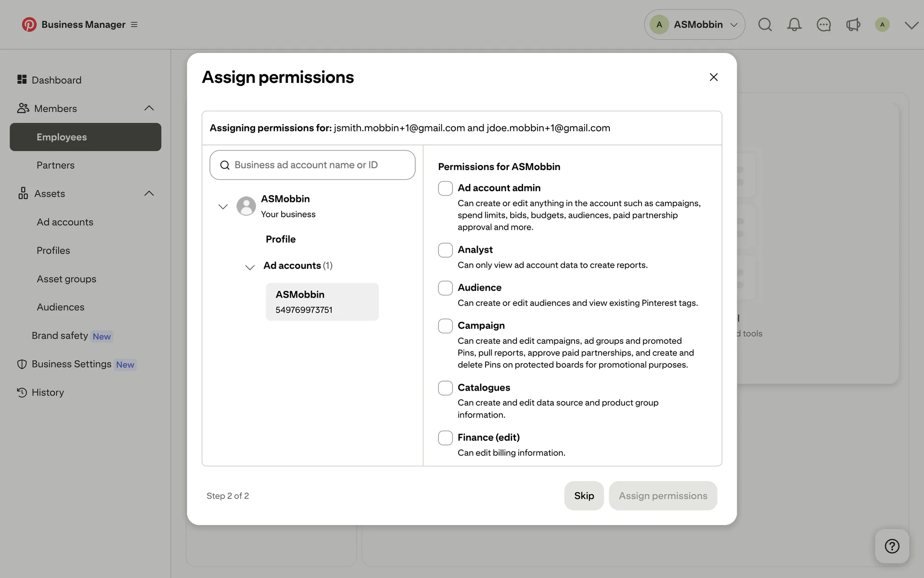Go to Partners in the sidebar

pyautogui.click(x=55, y=165)
